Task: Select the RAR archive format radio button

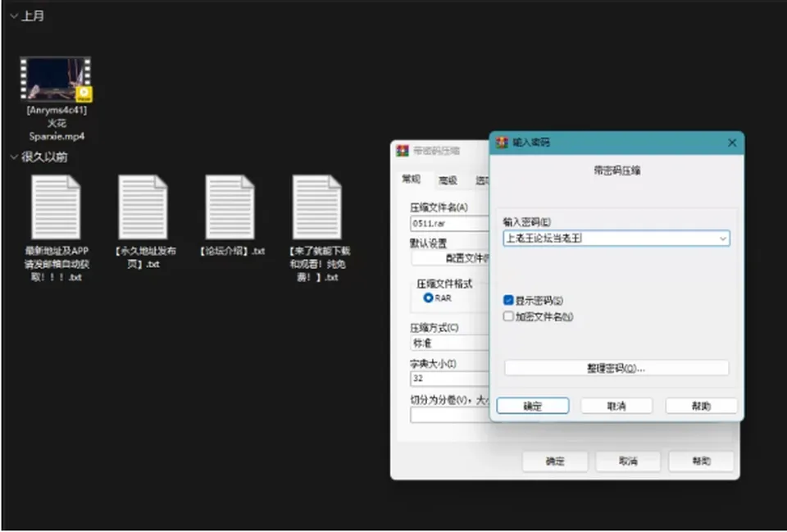Action: [x=428, y=298]
